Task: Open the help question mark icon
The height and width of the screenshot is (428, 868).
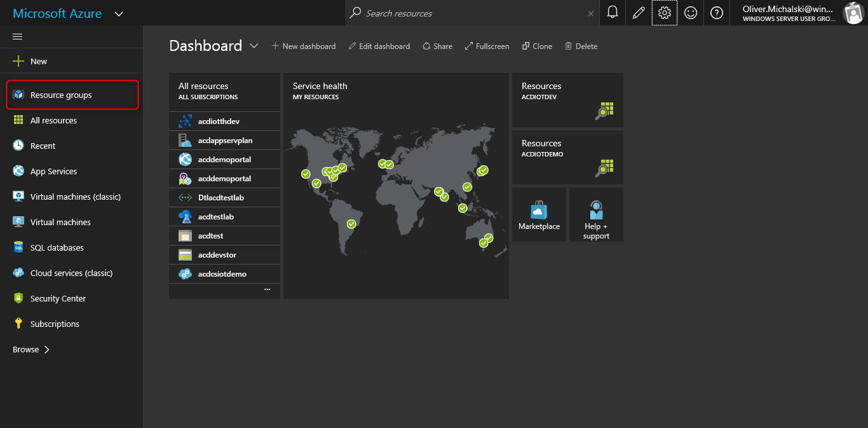Action: tap(717, 13)
